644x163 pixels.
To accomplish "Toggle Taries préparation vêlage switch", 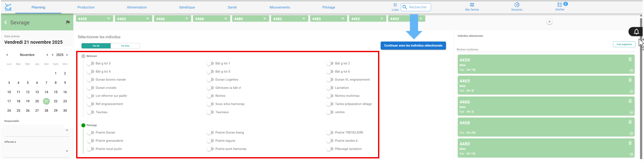I will 330,104.
